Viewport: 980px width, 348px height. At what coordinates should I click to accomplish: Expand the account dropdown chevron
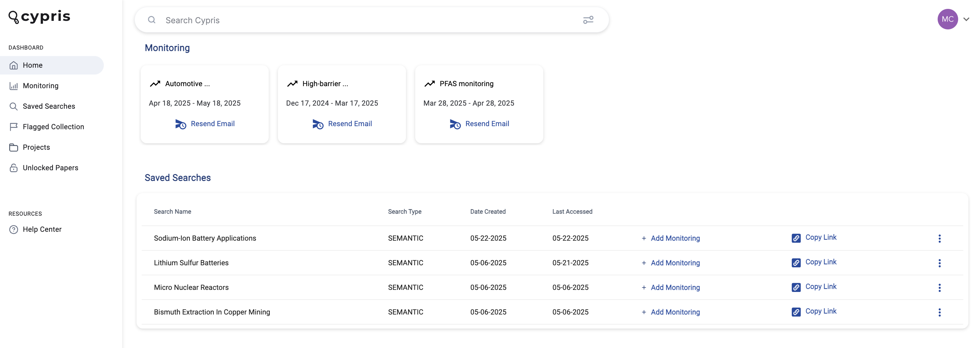[966, 19]
